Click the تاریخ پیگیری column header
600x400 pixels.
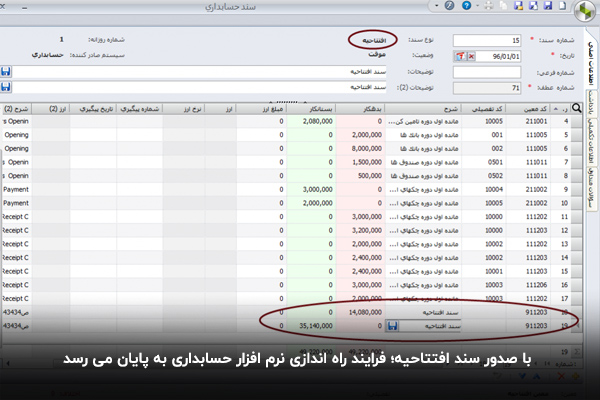[93, 109]
